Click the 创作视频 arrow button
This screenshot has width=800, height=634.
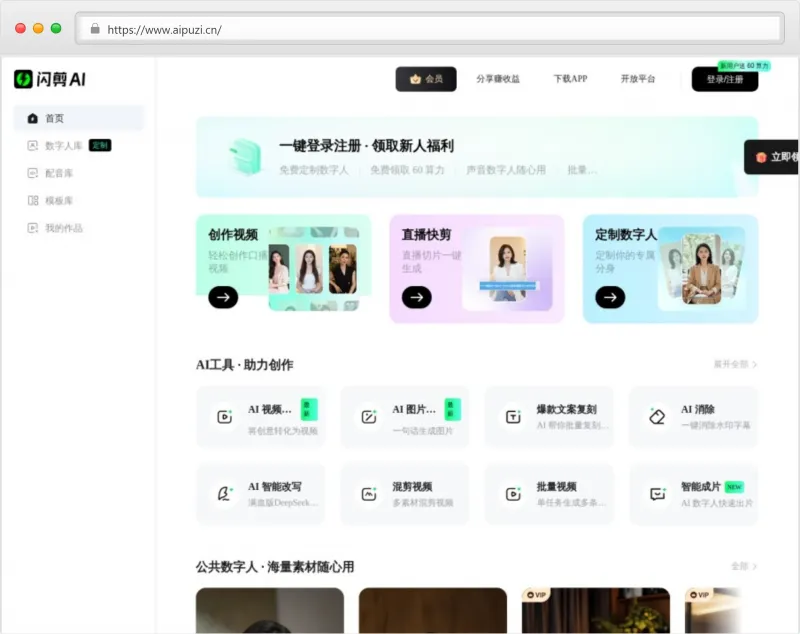[x=222, y=297]
